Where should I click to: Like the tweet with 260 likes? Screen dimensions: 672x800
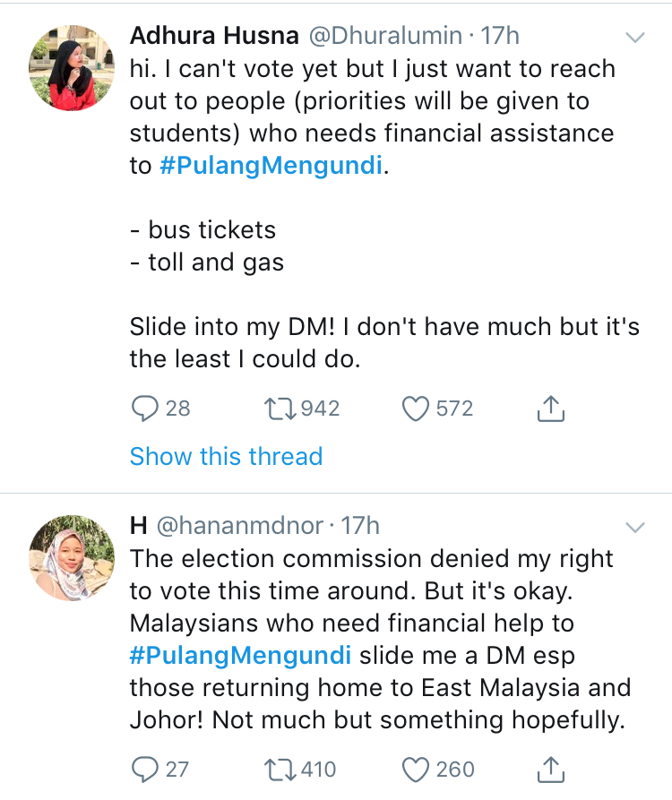pyautogui.click(x=416, y=770)
